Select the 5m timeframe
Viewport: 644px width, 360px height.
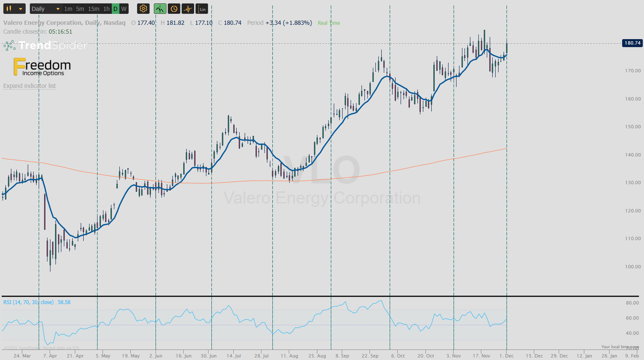tap(80, 9)
